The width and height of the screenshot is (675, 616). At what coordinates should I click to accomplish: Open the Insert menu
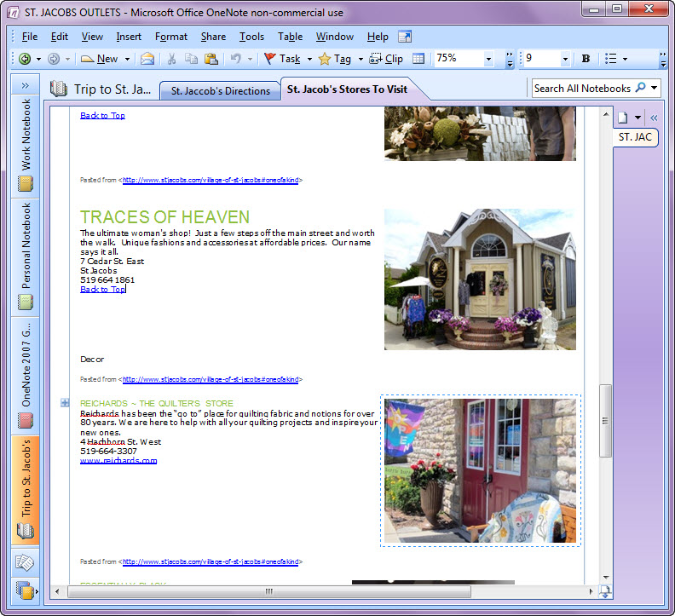(x=129, y=37)
